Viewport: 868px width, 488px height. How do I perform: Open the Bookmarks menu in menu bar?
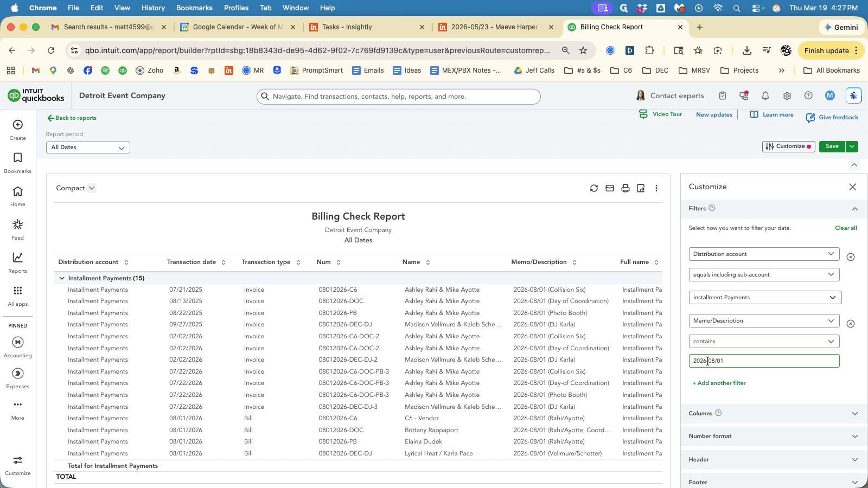click(194, 8)
